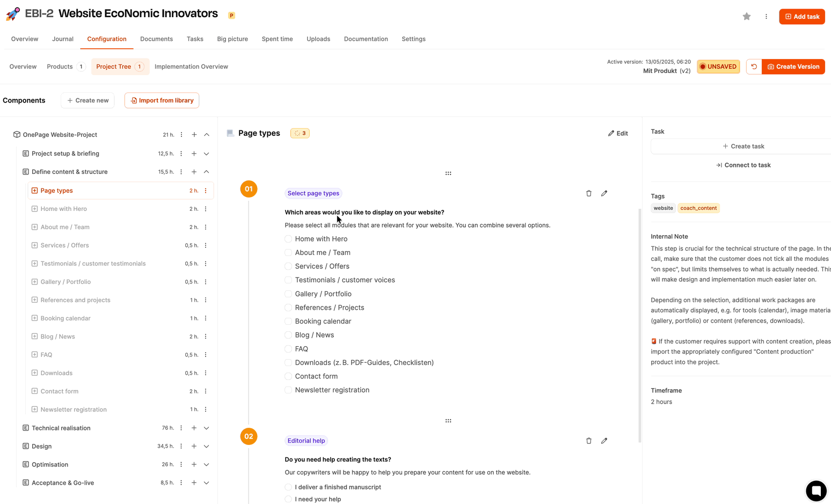Tick the Booking calendar checkbox
The image size is (831, 504).
click(x=288, y=321)
